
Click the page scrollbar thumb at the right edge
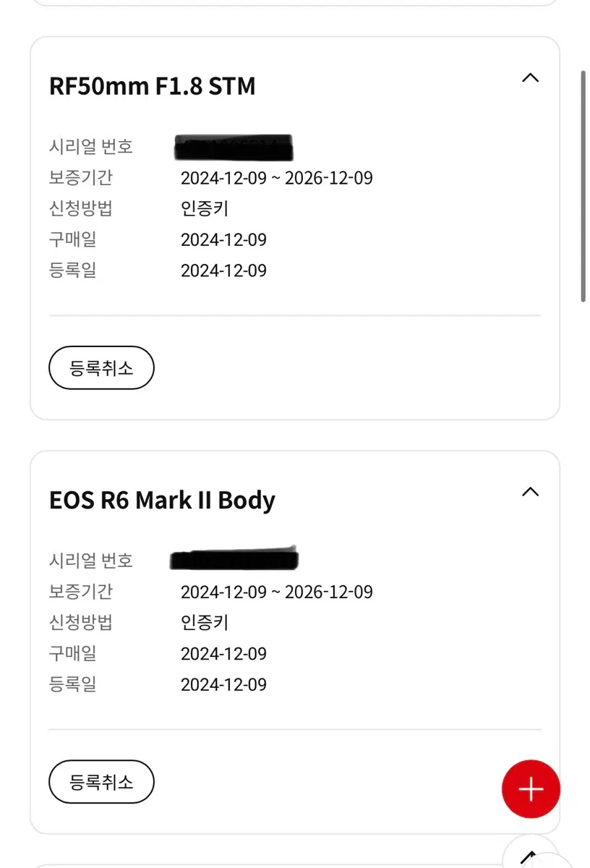pos(583,186)
